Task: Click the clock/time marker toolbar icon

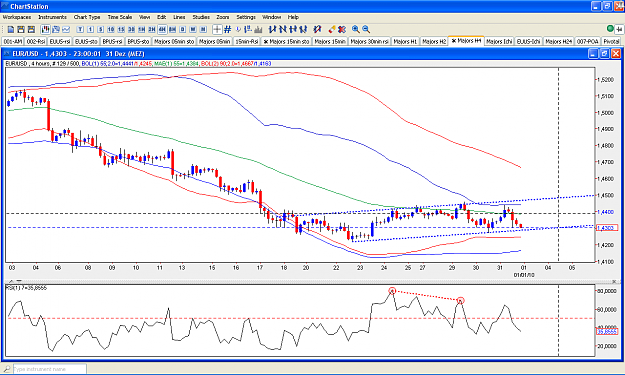Action: [238, 29]
